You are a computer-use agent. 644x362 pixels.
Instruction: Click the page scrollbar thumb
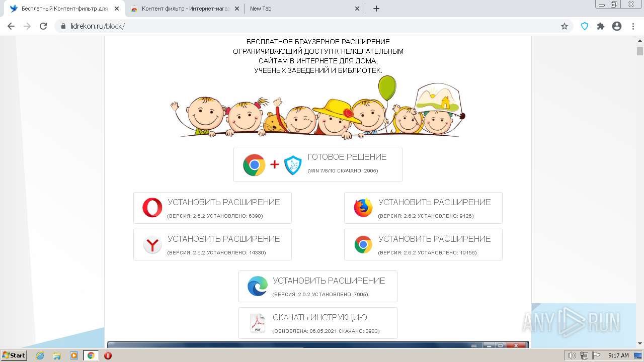640,51
